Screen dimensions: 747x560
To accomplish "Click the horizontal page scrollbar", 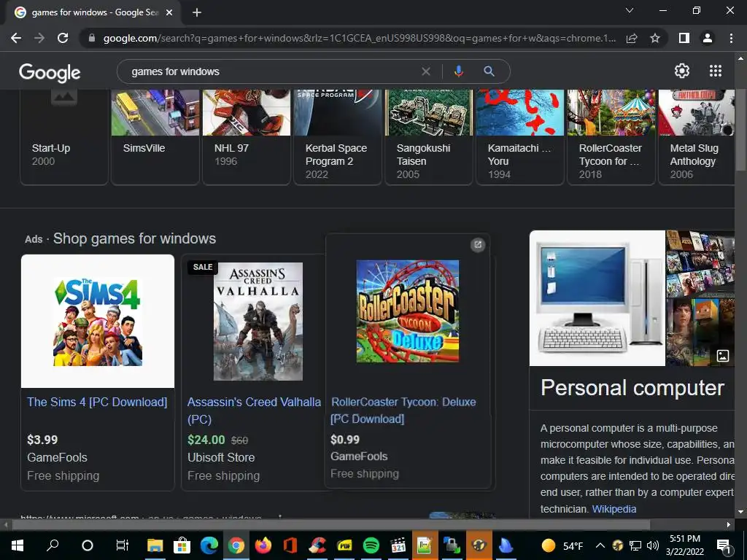I will click(331, 525).
